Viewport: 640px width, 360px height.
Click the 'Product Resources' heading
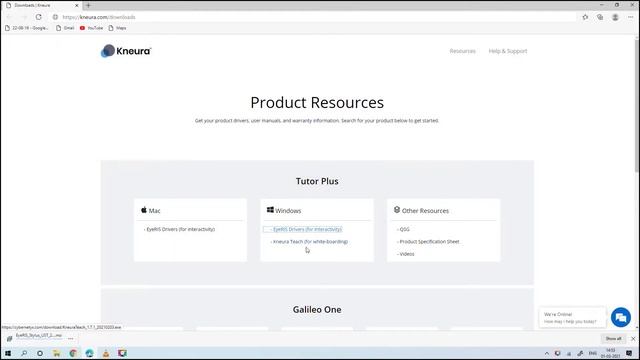tap(317, 102)
